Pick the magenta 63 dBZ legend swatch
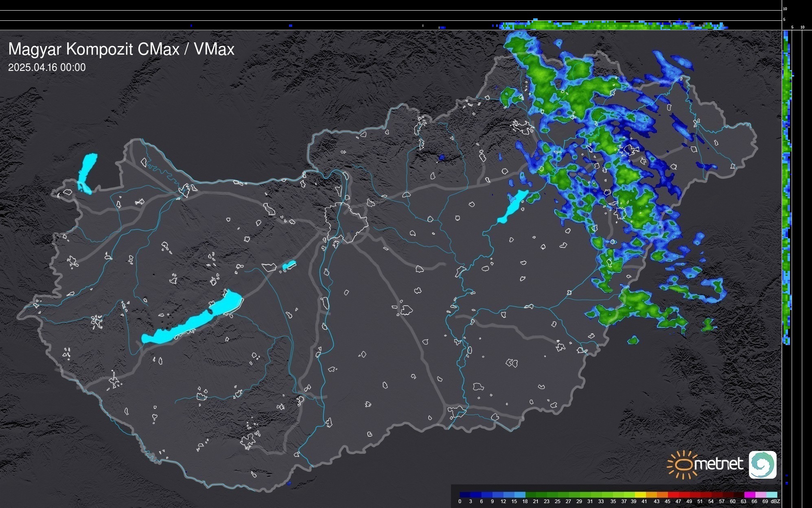The width and height of the screenshot is (812, 508). pyautogui.click(x=750, y=495)
